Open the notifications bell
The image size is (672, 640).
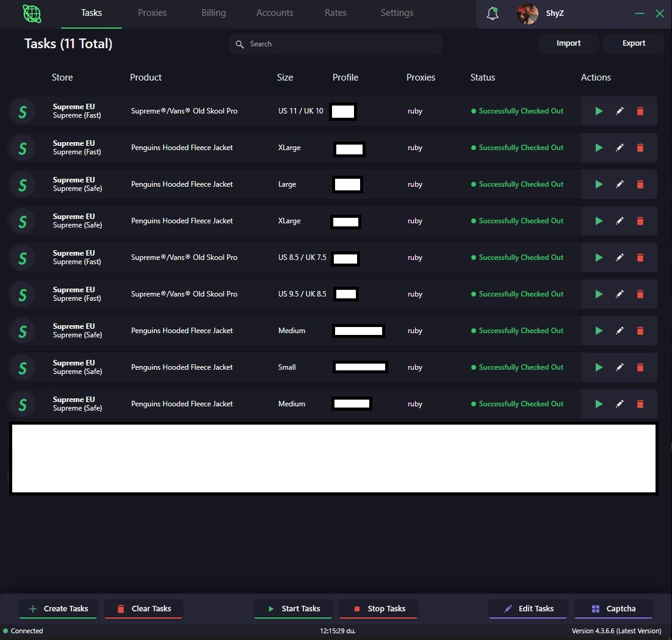click(493, 13)
